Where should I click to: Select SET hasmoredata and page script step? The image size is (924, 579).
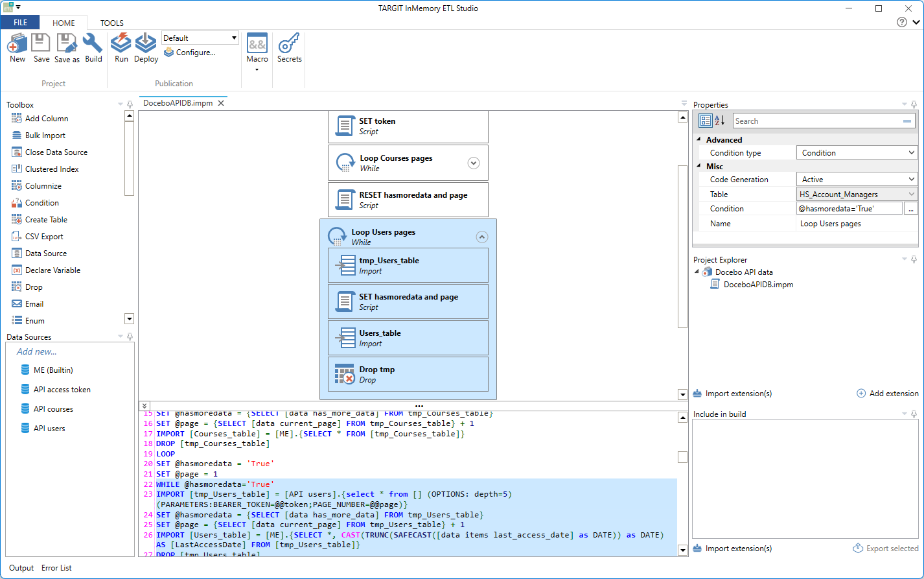coord(408,301)
